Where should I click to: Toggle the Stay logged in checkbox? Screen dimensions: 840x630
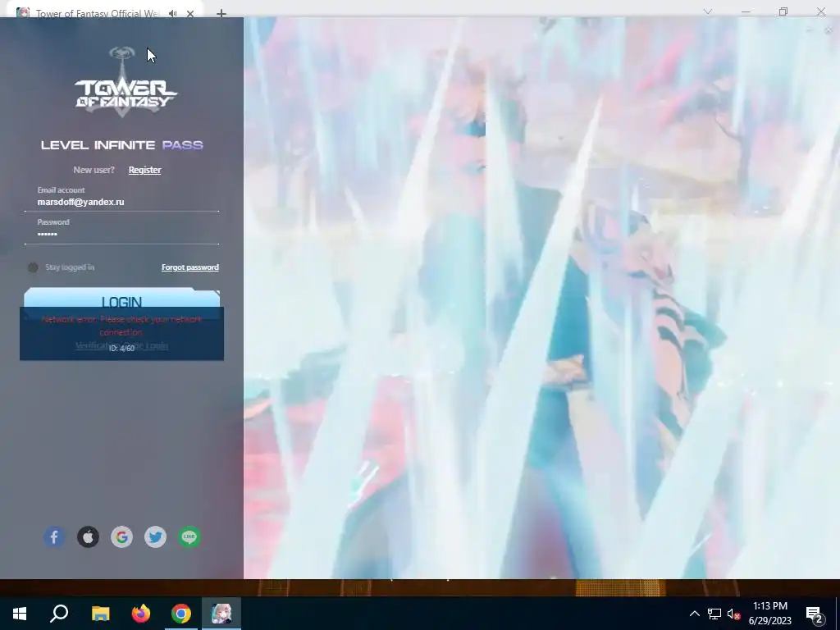33,267
